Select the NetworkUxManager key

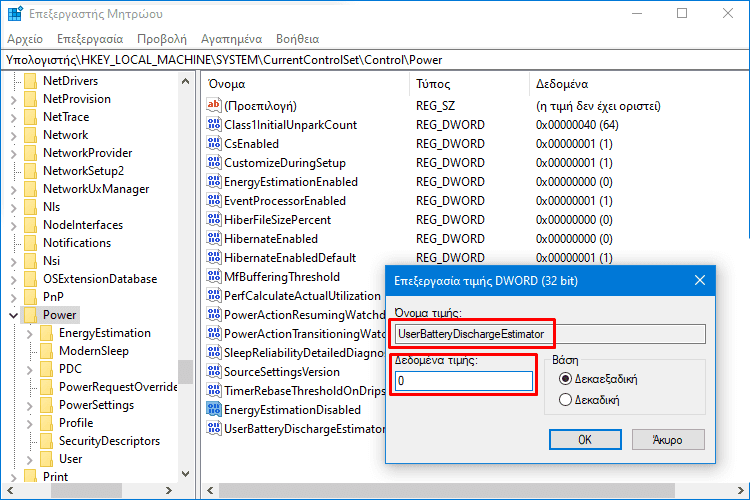(x=96, y=189)
